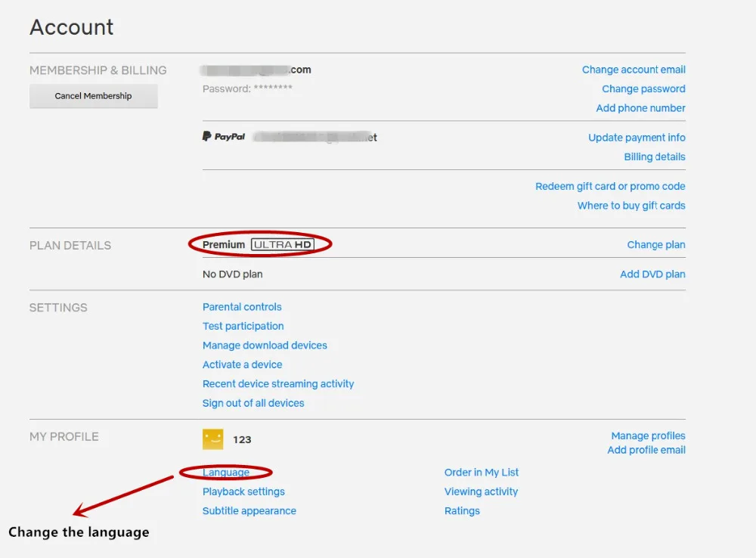This screenshot has width=756, height=558.
Task: Open the Ratings link
Action: click(x=463, y=511)
